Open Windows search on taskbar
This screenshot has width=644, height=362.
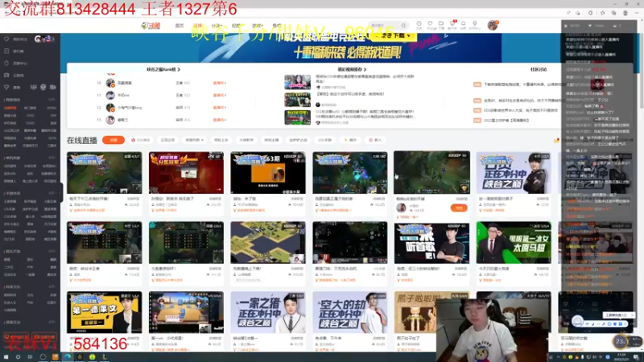click(x=18, y=357)
